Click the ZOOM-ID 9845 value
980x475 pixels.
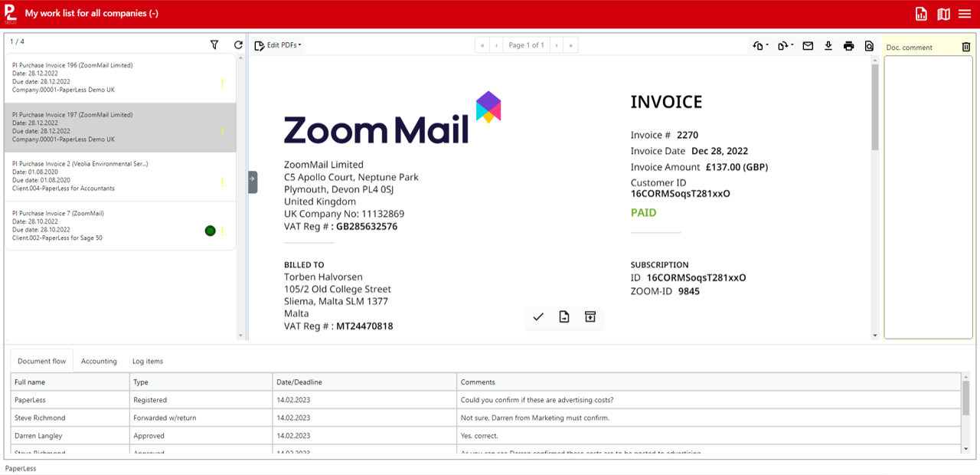click(x=689, y=291)
